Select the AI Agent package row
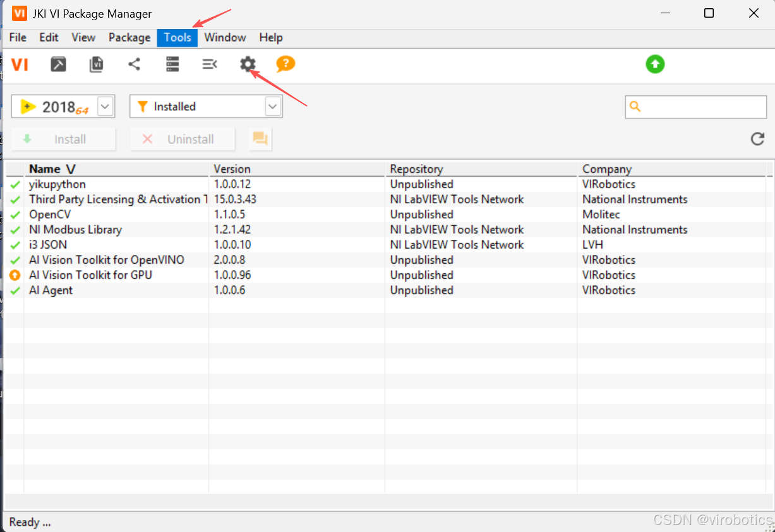Image resolution: width=775 pixels, height=532 pixels. 386,290
